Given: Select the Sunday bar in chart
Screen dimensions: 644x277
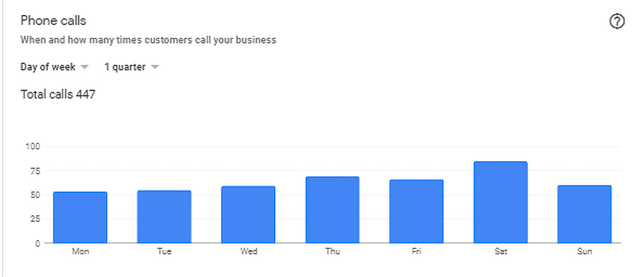Looking at the screenshot, I should pyautogui.click(x=584, y=214).
